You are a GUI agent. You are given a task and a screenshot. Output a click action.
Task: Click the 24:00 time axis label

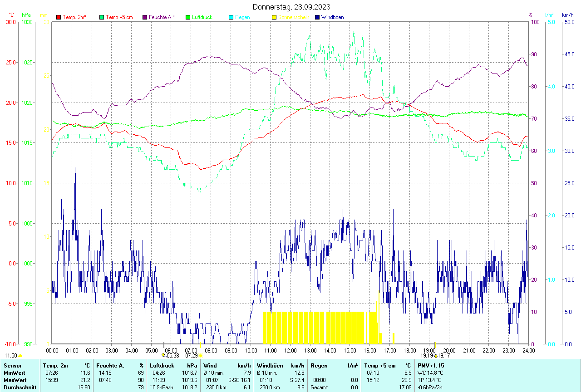pyautogui.click(x=528, y=350)
